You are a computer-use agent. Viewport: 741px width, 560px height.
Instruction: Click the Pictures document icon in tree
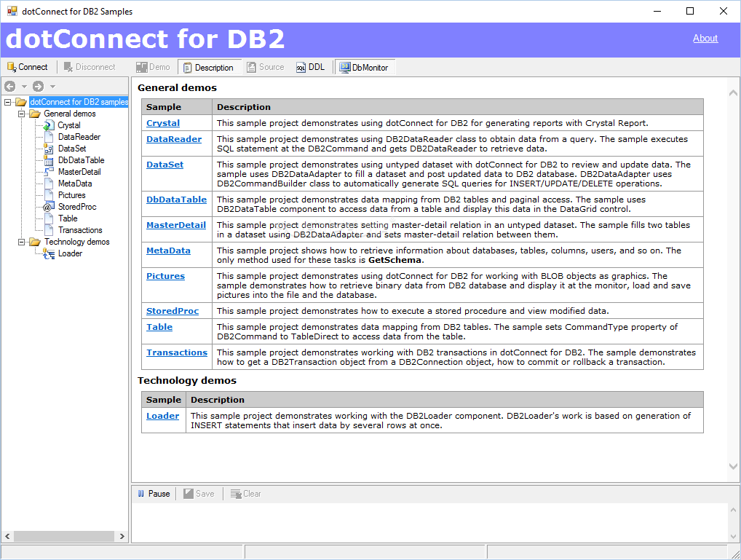[49, 195]
